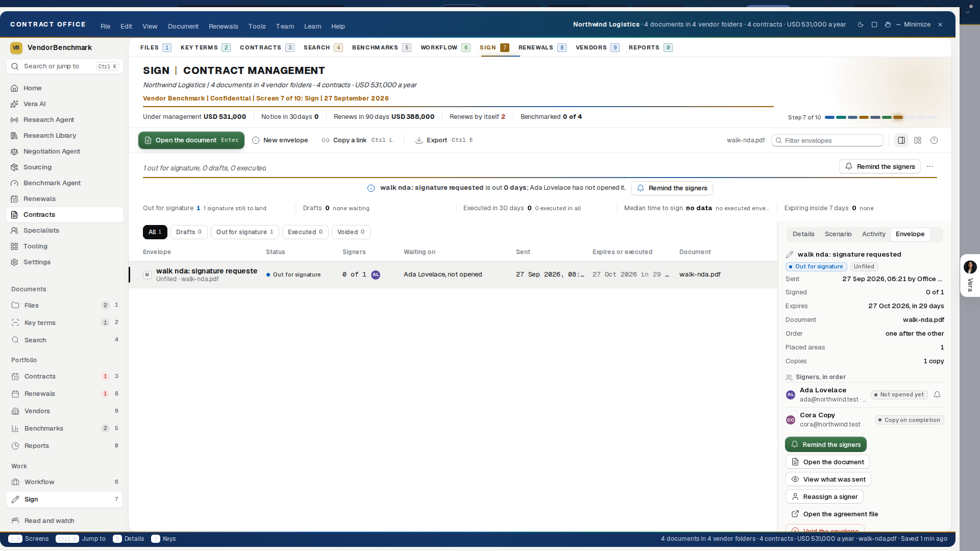Screen dimensions: 980x551
Task: Select the All envelopes filter chip
Action: pyautogui.click(x=155, y=232)
